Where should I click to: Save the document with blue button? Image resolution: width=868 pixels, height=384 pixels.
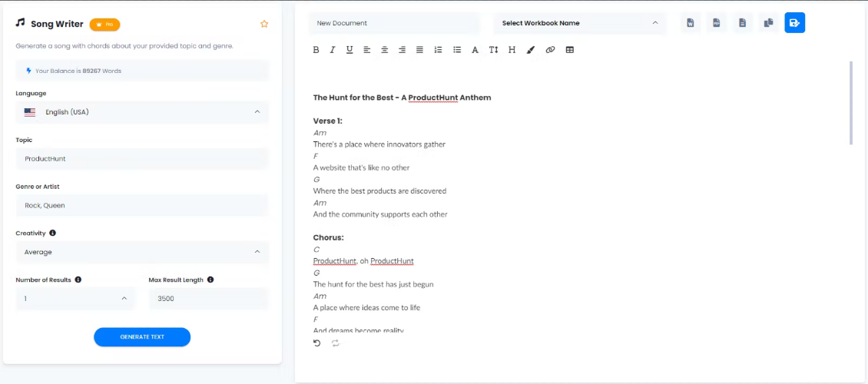click(794, 23)
